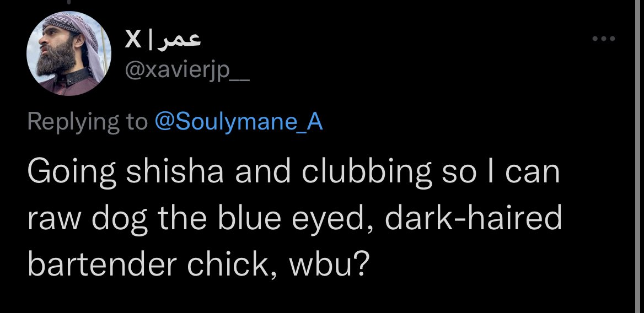Click the tweet line mentioning 'dark-haired'

click(294, 218)
